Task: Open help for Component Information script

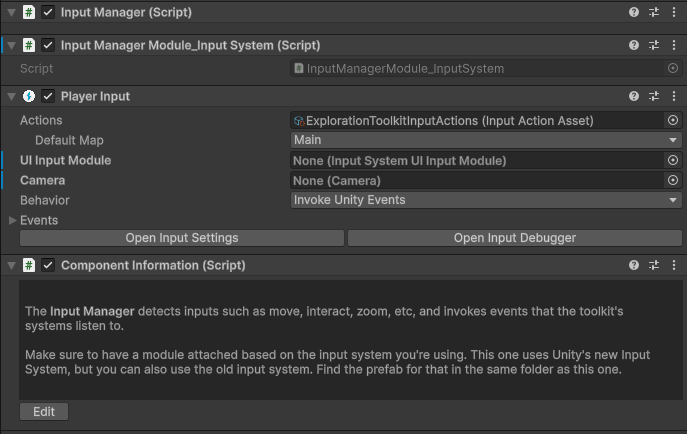Action: coord(634,265)
